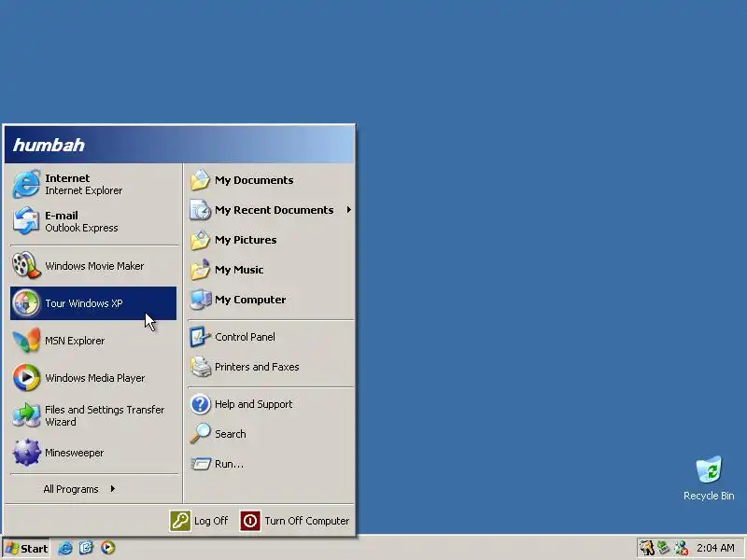Image resolution: width=747 pixels, height=560 pixels.
Task: Expand the All Programs arrow
Action: 112,488
